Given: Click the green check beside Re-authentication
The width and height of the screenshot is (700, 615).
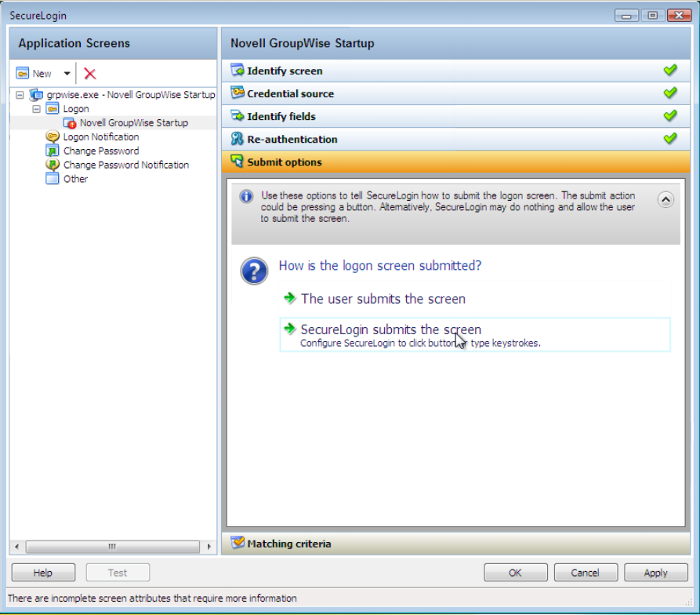Looking at the screenshot, I should (670, 138).
